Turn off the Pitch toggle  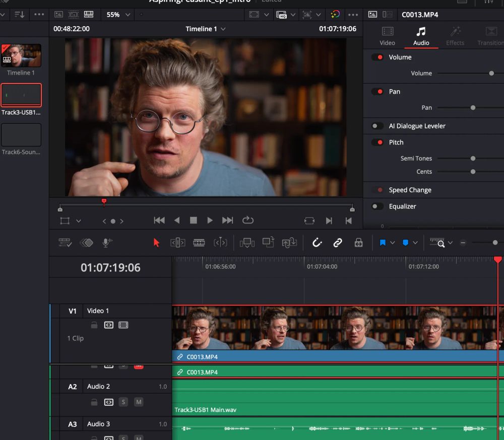[377, 142]
